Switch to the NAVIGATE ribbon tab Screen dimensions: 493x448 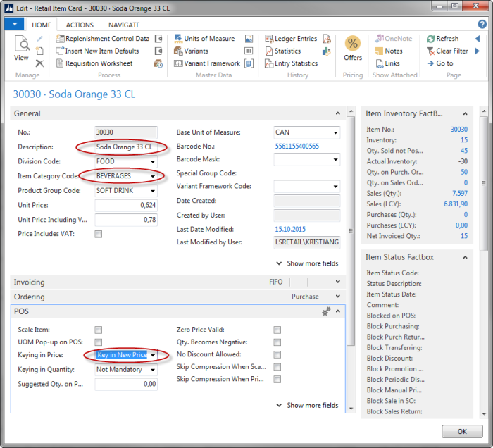[x=124, y=25]
